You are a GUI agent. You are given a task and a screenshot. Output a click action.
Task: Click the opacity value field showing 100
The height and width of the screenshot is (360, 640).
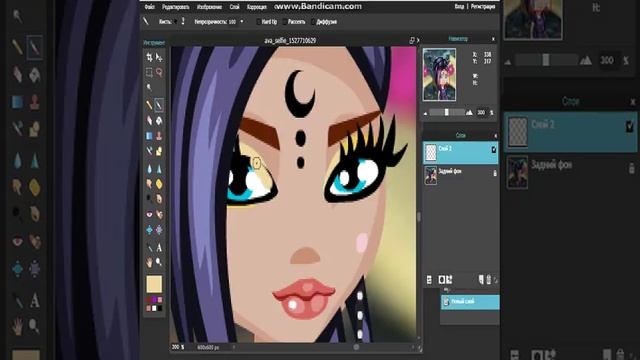pyautogui.click(x=232, y=22)
